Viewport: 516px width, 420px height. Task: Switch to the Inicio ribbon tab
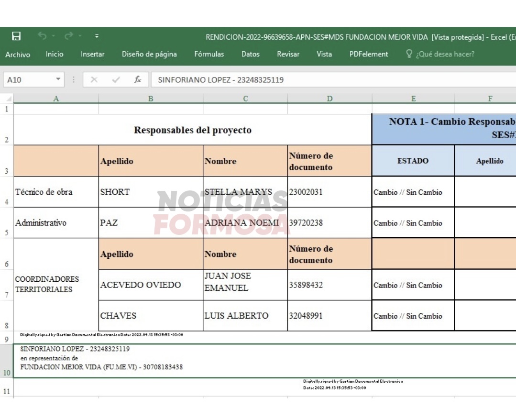[x=55, y=54]
